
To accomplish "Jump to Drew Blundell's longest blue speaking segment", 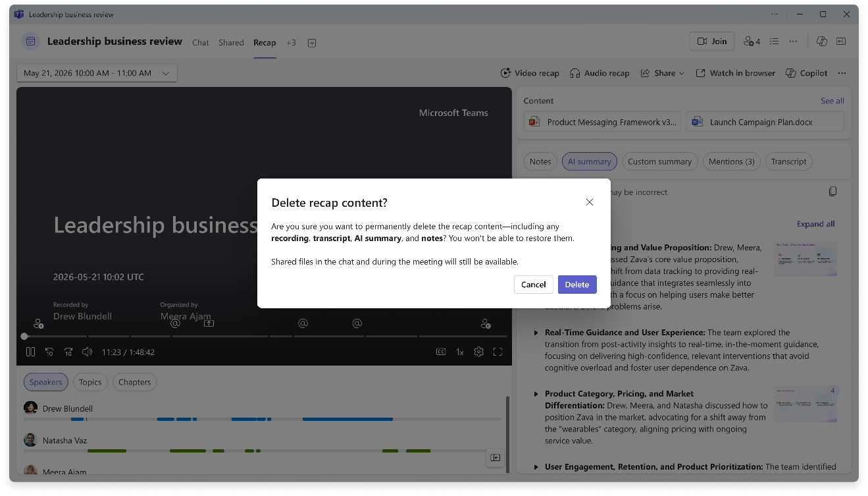I will [x=347, y=419].
